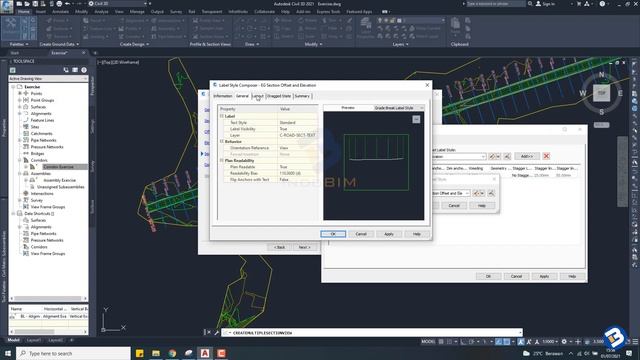Viewport: 640px width, 360px height.
Task: Select the Text Style value Standard
Action: click(x=298, y=122)
